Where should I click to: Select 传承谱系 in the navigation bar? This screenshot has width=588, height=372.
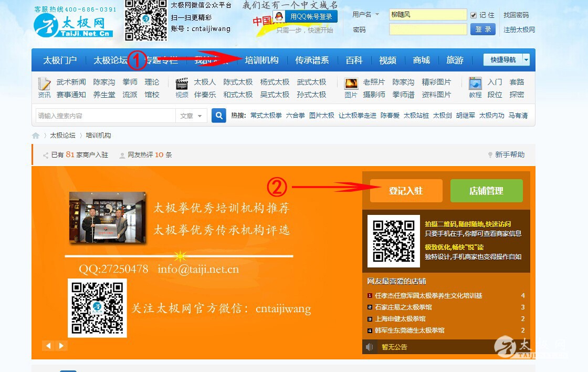pos(312,60)
